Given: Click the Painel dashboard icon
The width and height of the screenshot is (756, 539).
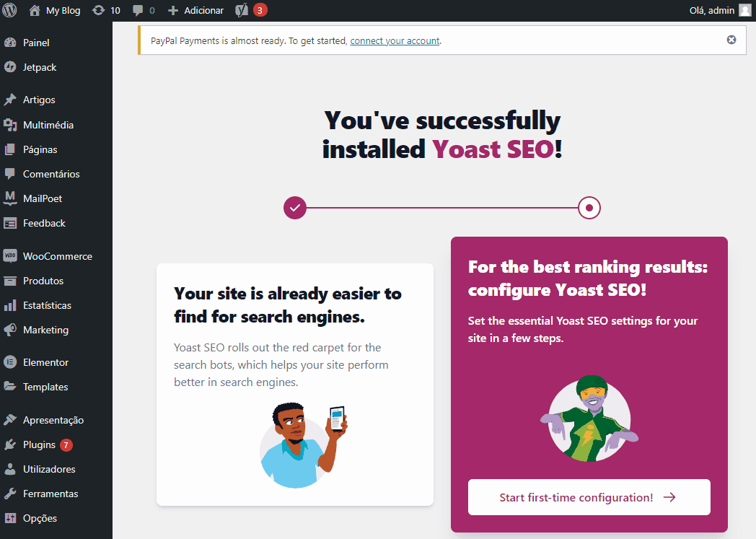Looking at the screenshot, I should [x=10, y=43].
